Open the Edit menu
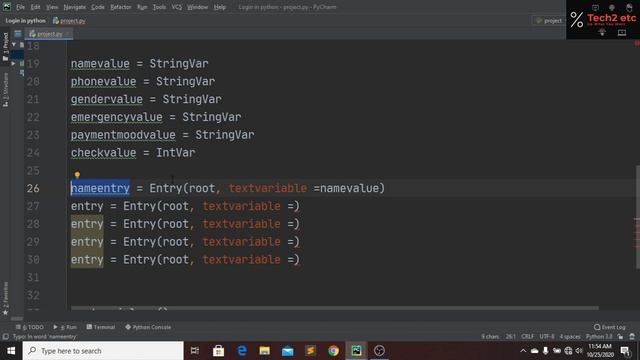The height and width of the screenshot is (360, 640). [36, 7]
